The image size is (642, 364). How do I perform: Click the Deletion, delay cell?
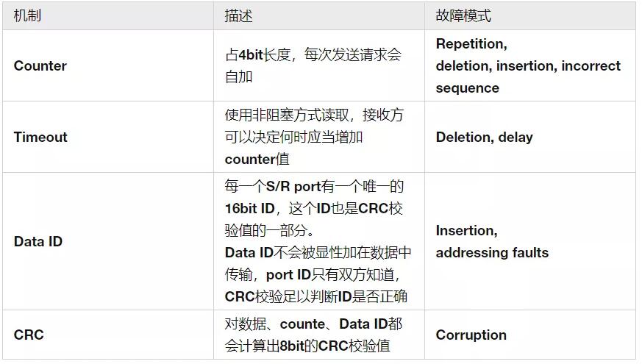click(x=530, y=137)
